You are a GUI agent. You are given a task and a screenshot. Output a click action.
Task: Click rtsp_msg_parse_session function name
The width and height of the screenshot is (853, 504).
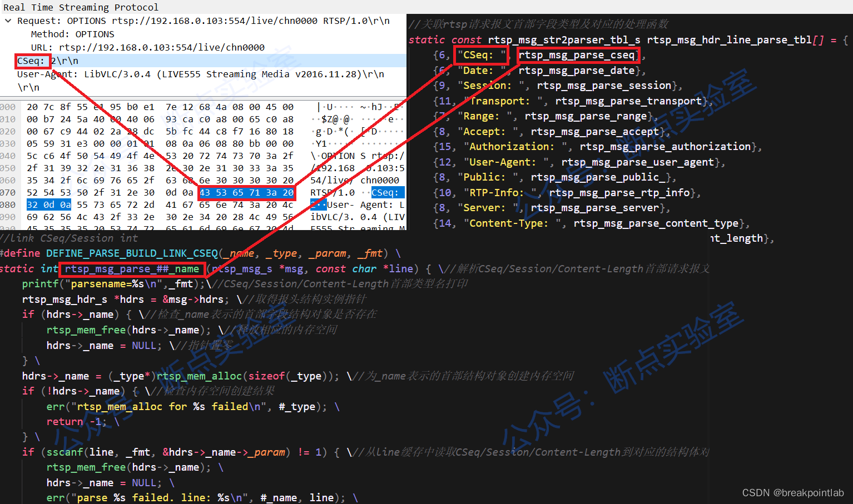click(604, 86)
